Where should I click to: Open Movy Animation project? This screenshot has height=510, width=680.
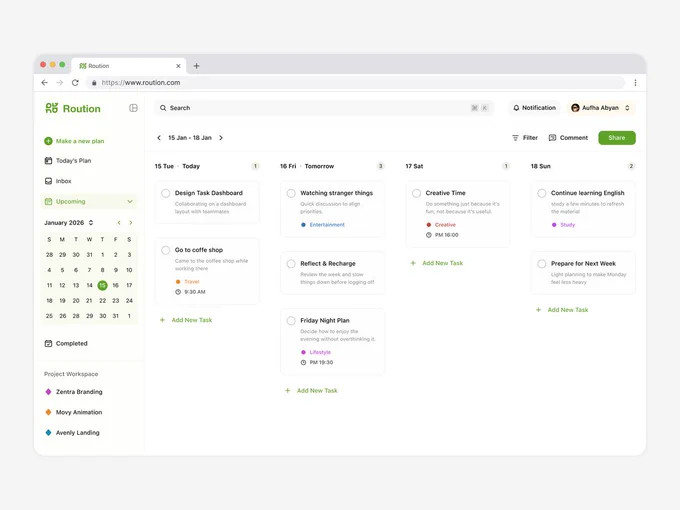click(x=74, y=412)
